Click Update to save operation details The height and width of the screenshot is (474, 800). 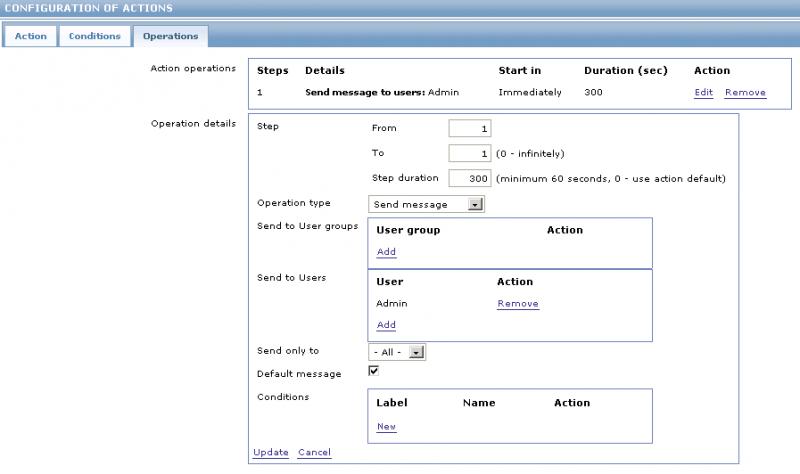(270, 453)
